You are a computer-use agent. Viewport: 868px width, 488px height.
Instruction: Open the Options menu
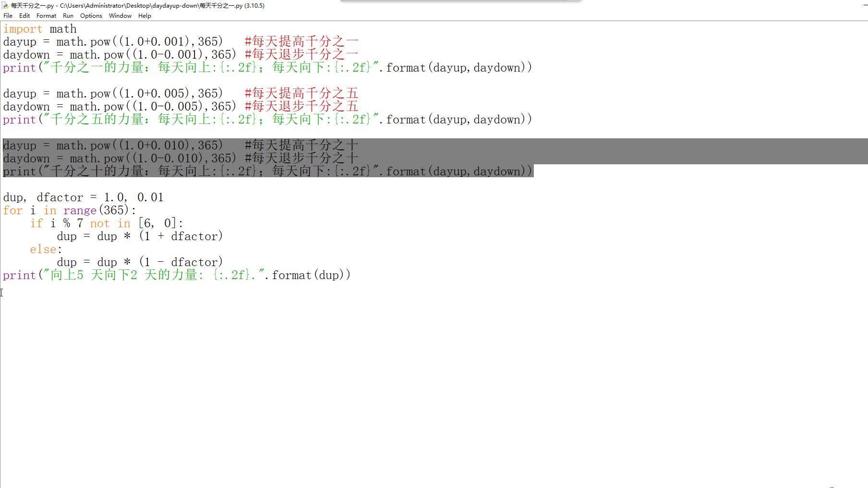91,15
